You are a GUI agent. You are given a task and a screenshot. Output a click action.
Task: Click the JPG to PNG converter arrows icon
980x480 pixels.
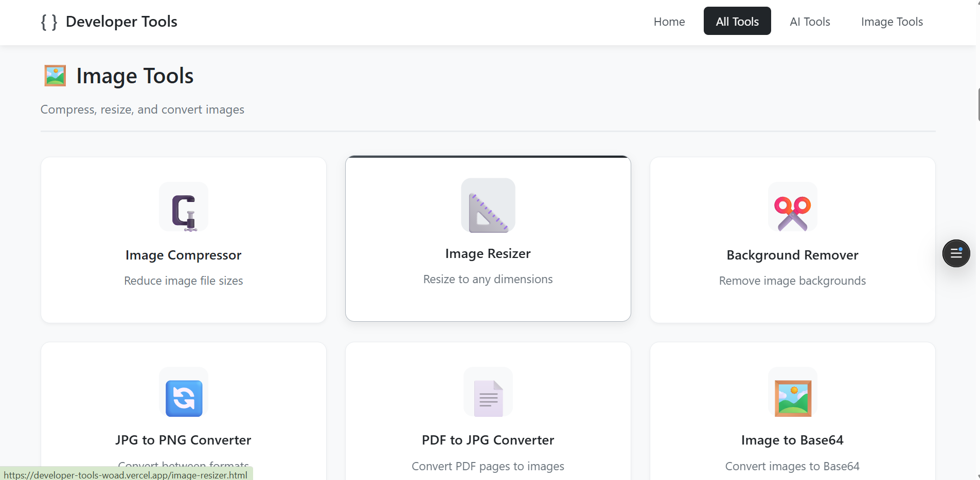pyautogui.click(x=184, y=398)
